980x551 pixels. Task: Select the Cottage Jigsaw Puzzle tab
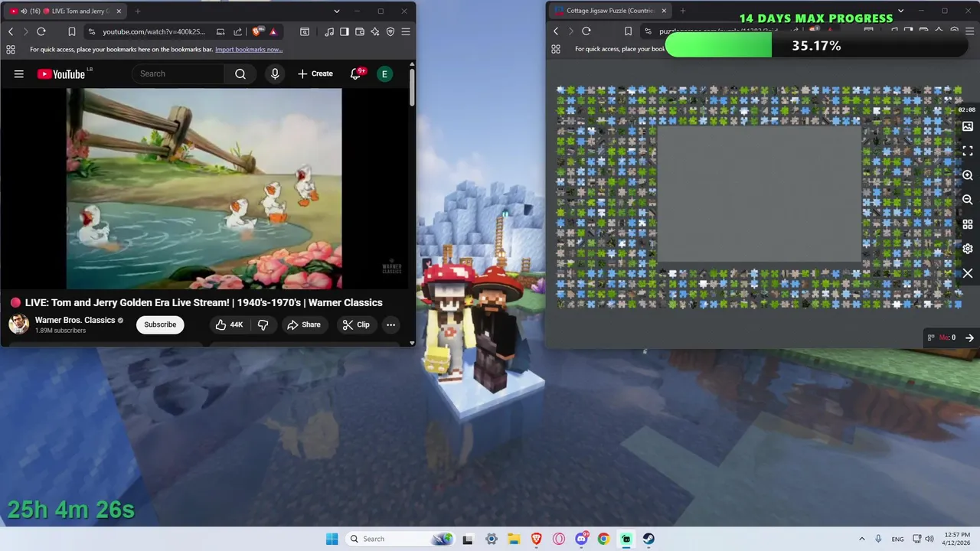tap(610, 11)
